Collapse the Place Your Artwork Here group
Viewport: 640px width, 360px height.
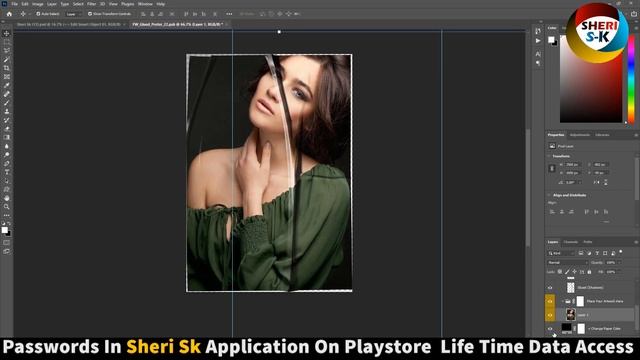[562, 302]
